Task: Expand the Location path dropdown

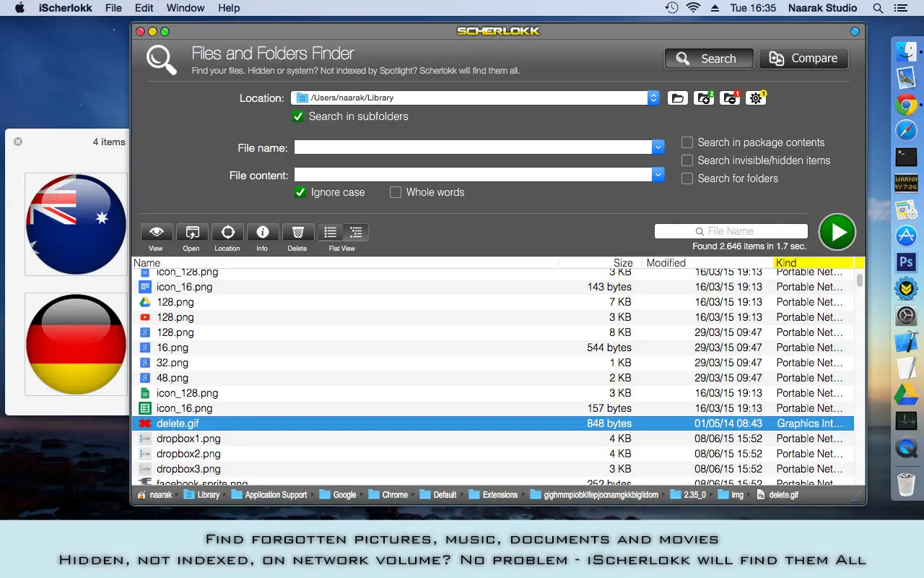Action: 653,98
